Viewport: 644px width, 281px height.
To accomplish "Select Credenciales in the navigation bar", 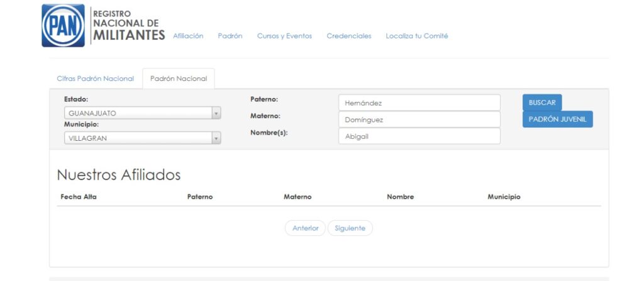I will tap(348, 36).
